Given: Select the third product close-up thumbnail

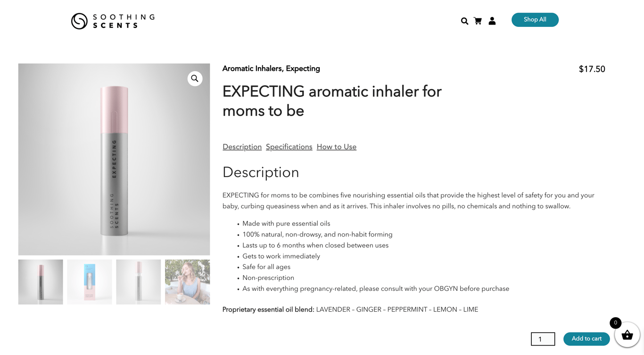Looking at the screenshot, I should tap(138, 281).
